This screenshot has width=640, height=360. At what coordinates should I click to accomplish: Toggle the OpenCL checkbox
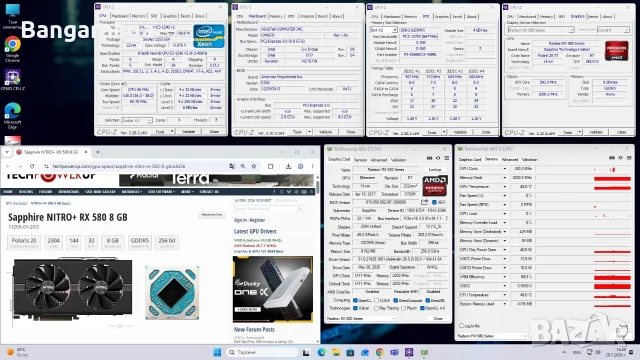tap(355, 300)
